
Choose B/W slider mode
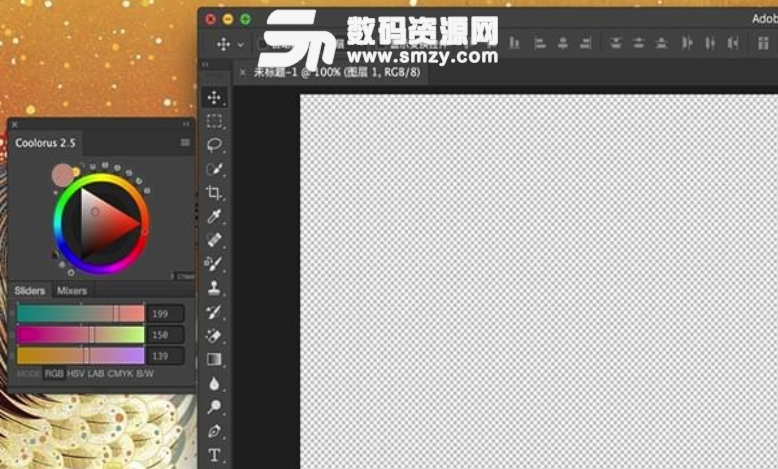[x=145, y=374]
